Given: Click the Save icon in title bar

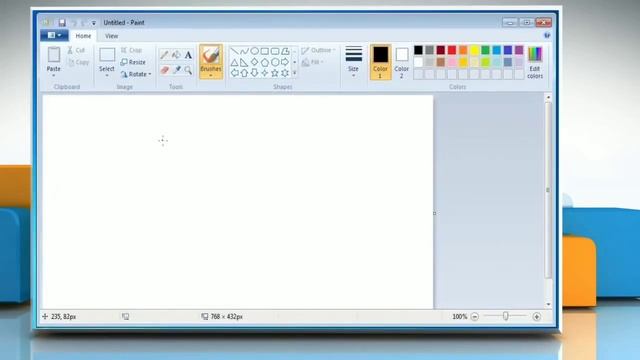Looking at the screenshot, I should tap(62, 23).
